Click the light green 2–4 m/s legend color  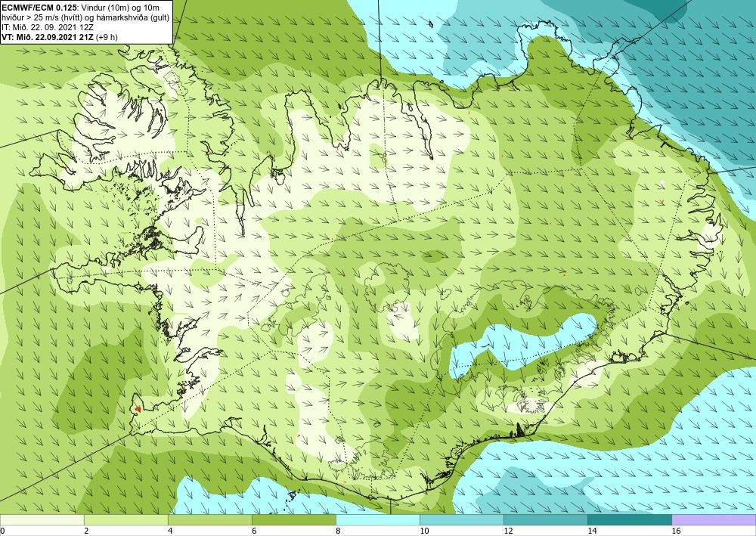point(125,520)
